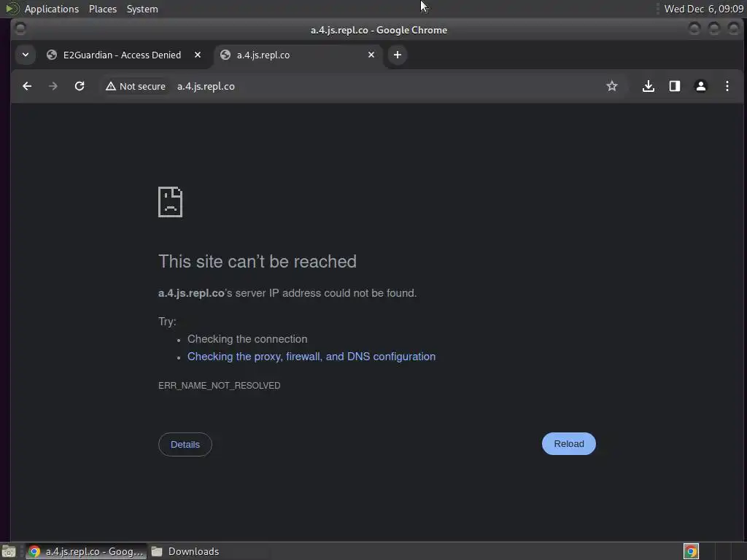Select the a.4.js.repl.co tab
The image size is (747, 560).
tap(298, 55)
